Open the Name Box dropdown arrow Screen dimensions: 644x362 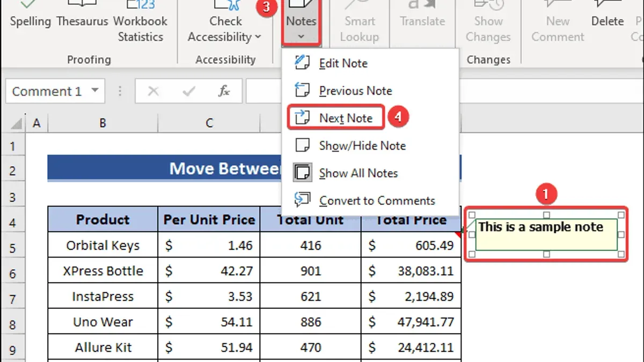coord(95,91)
